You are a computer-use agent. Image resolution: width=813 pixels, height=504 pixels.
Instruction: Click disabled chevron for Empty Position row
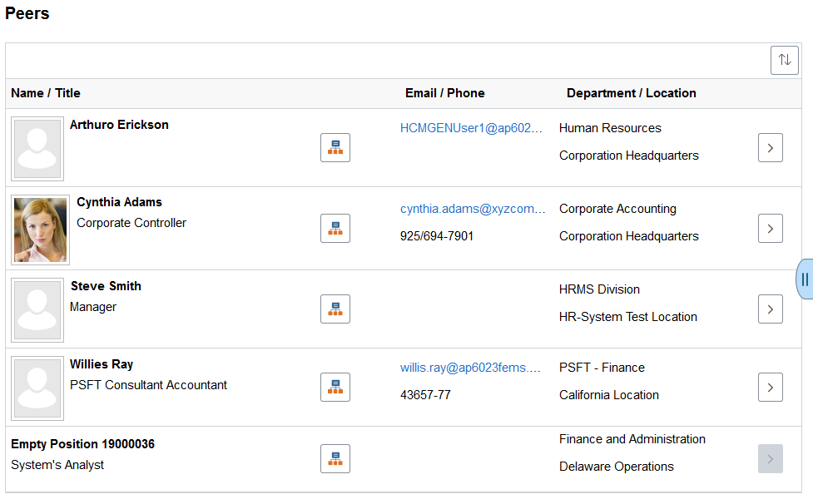click(x=770, y=459)
